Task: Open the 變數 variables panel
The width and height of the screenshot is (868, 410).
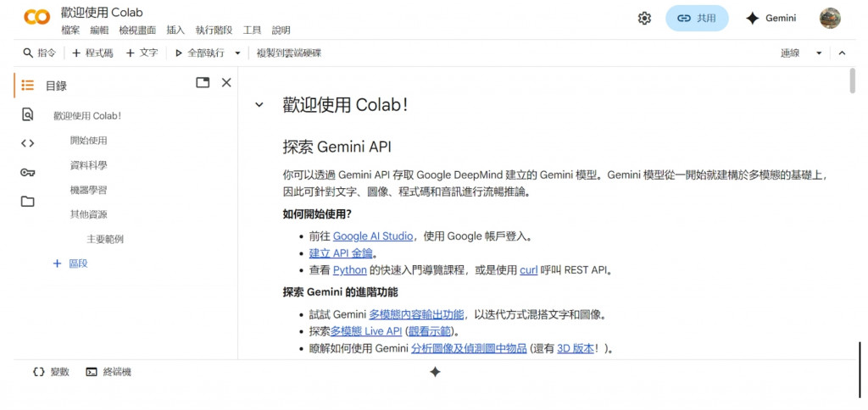Action: tap(52, 372)
